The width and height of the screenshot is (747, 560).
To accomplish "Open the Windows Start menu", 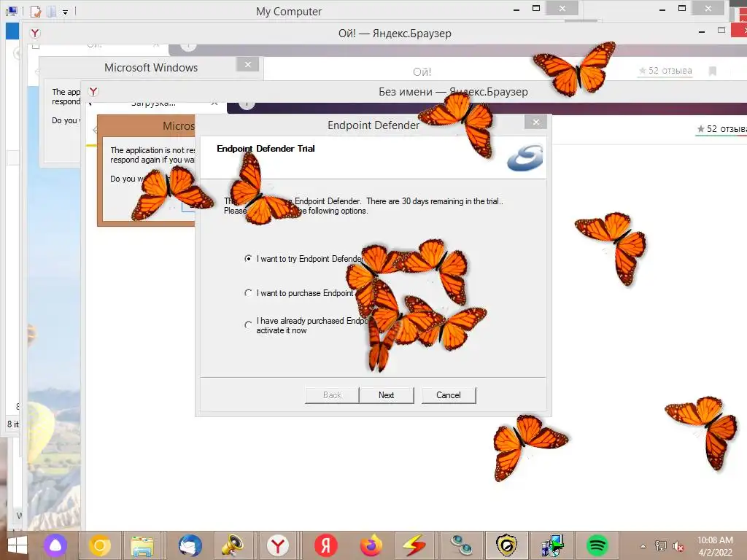I will coord(18,545).
